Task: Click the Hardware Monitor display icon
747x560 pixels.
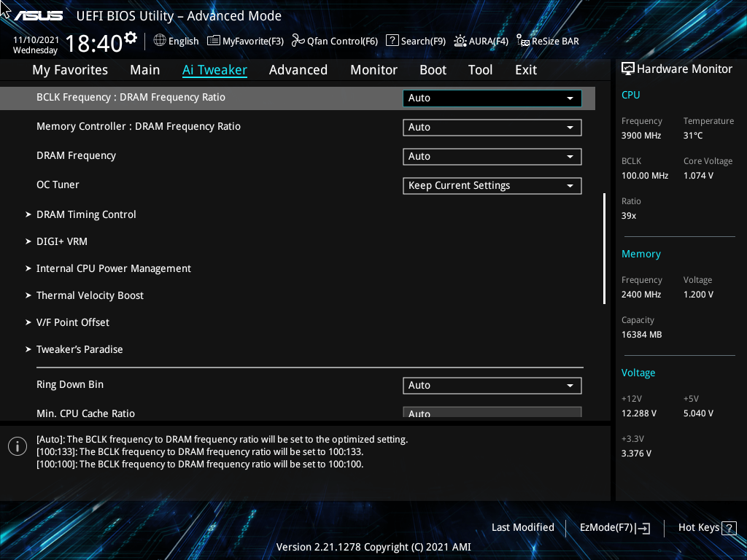Action: 628,69
